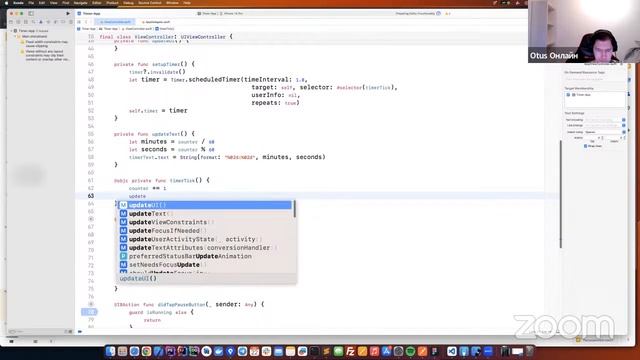Open Preview app in the Dock
The height and width of the screenshot is (360, 640).
(302, 351)
